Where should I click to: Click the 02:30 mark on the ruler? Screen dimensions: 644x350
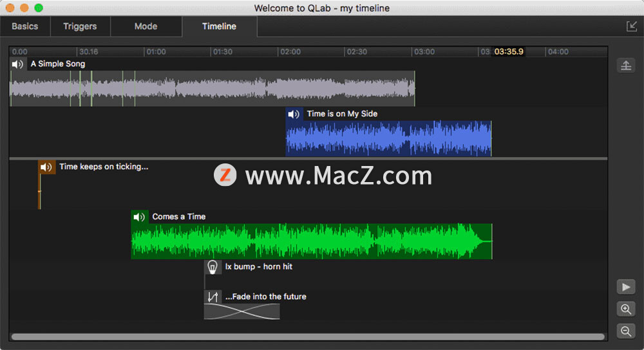pos(357,52)
